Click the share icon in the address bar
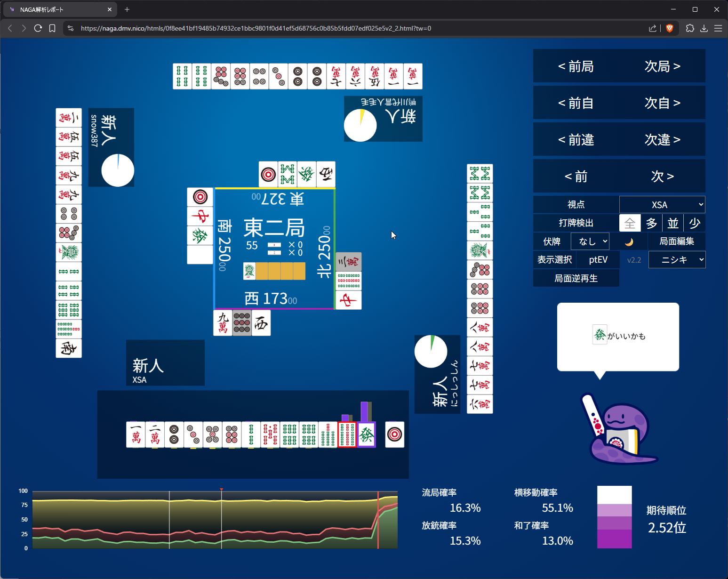 click(x=653, y=28)
